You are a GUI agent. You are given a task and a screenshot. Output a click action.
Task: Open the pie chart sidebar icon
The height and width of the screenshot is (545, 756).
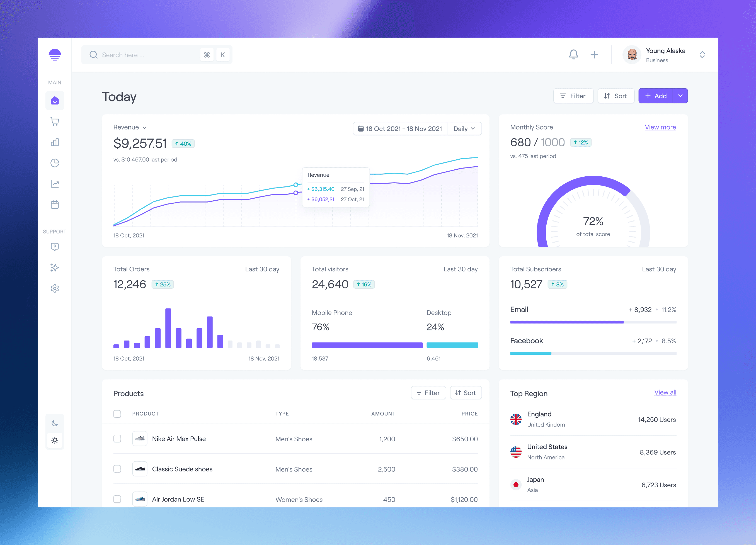(x=55, y=163)
